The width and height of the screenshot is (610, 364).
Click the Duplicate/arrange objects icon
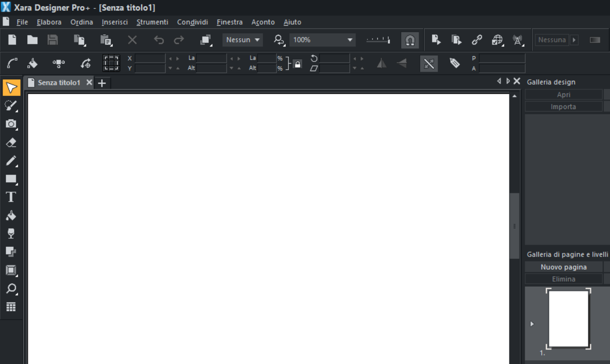click(206, 40)
